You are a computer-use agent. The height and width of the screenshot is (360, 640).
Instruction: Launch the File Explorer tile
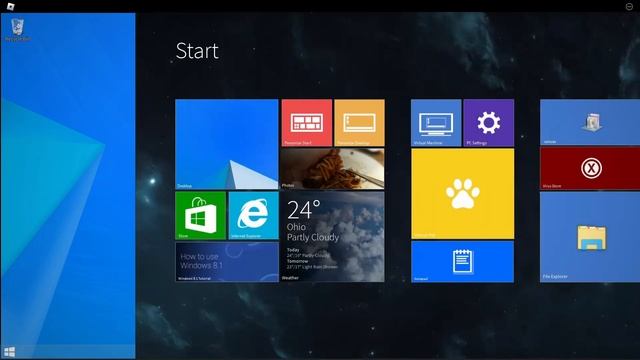590,237
